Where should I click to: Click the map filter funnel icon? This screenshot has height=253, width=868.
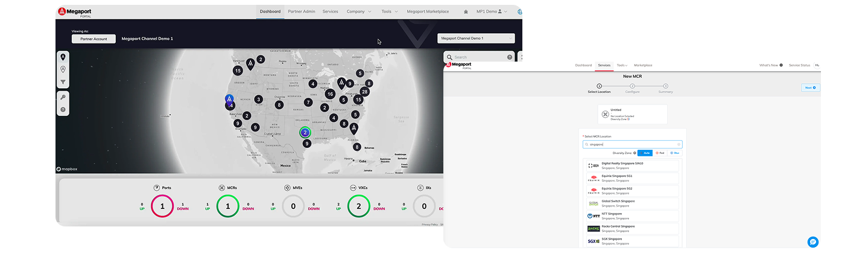pos(63,83)
